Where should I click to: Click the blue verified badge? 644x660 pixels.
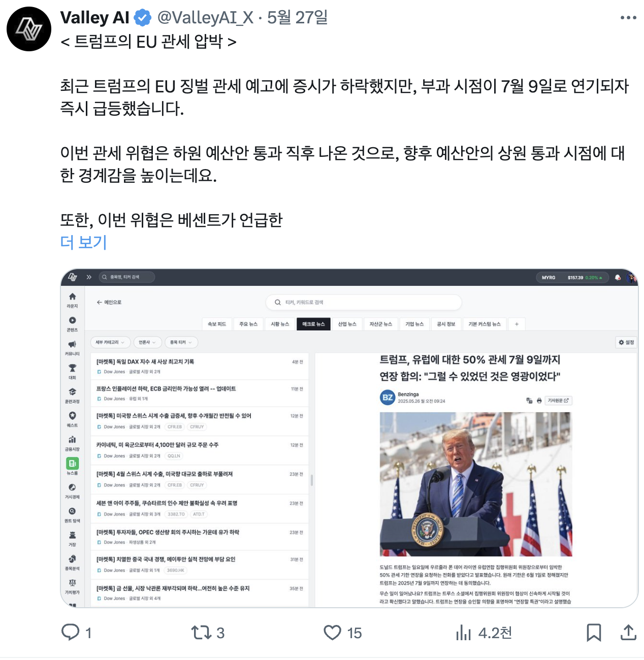pyautogui.click(x=143, y=18)
